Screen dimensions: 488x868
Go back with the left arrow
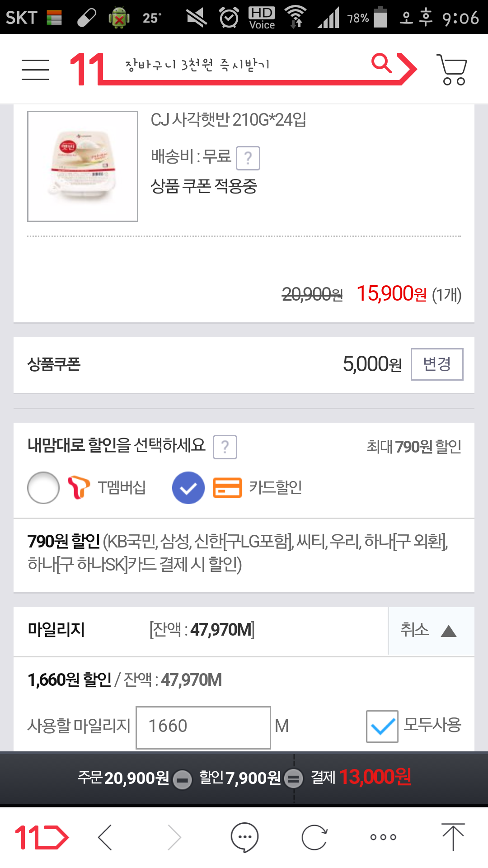105,837
